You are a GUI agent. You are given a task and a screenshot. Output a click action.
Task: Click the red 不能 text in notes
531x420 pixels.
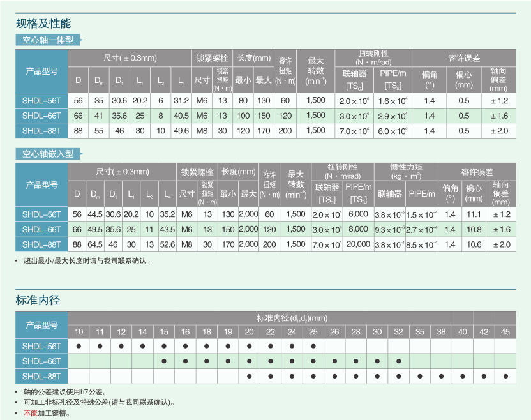coord(30,413)
